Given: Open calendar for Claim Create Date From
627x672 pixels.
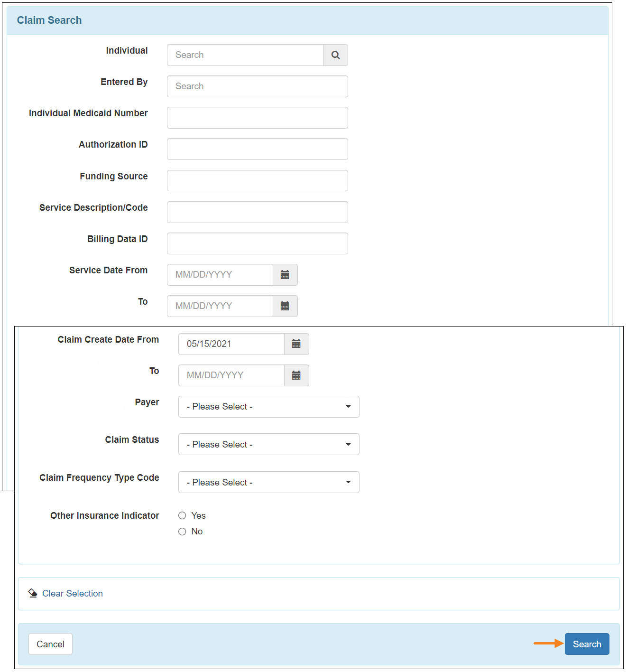Looking at the screenshot, I should (296, 344).
